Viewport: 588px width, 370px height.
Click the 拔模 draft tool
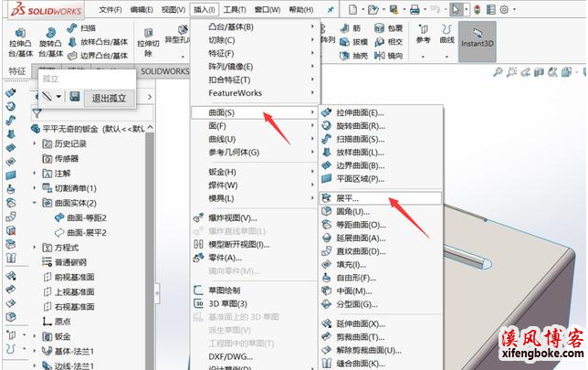[x=353, y=42]
